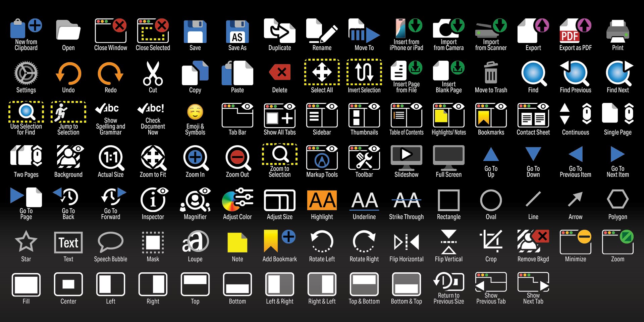Choose the Duplicate icon
Image resolution: width=644 pixels, height=322 pixels.
(x=280, y=31)
